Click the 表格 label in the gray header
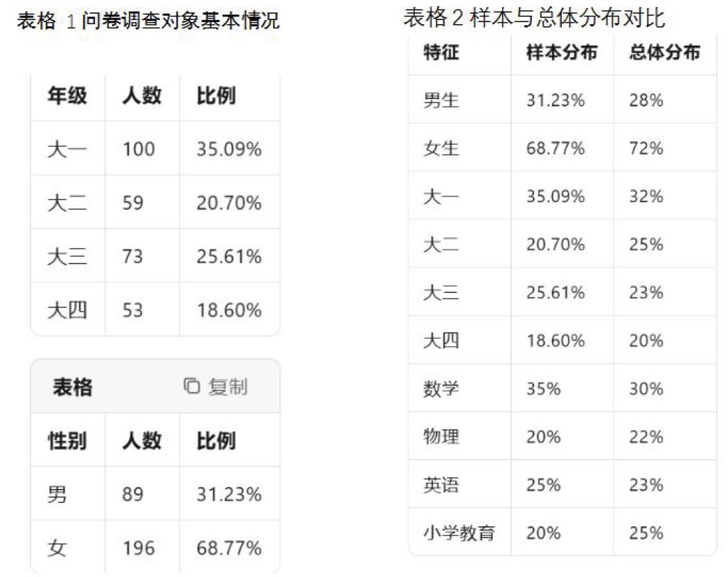 pos(72,387)
